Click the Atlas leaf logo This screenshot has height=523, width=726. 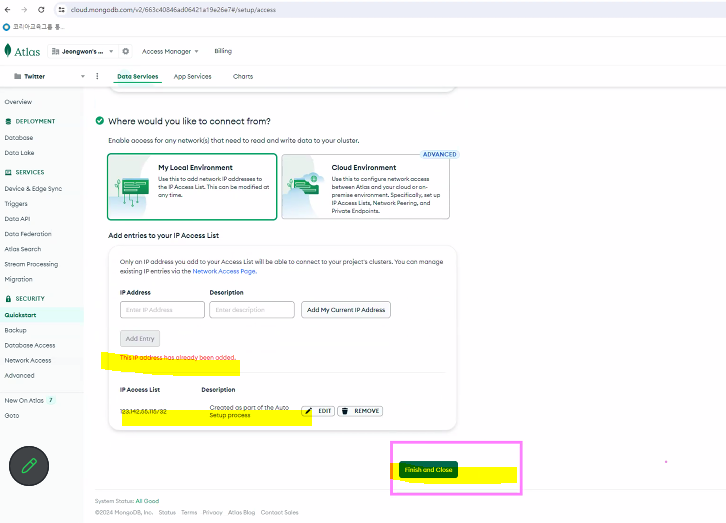coord(8,50)
